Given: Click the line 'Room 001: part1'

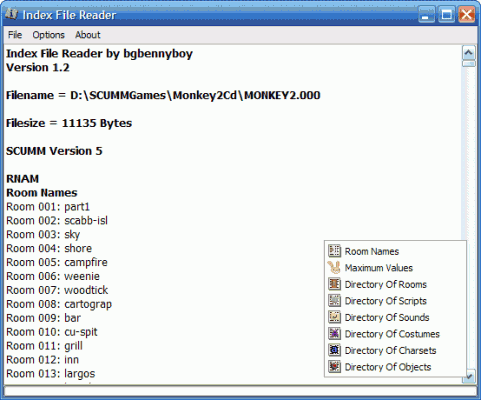Looking at the screenshot, I should (48, 207).
